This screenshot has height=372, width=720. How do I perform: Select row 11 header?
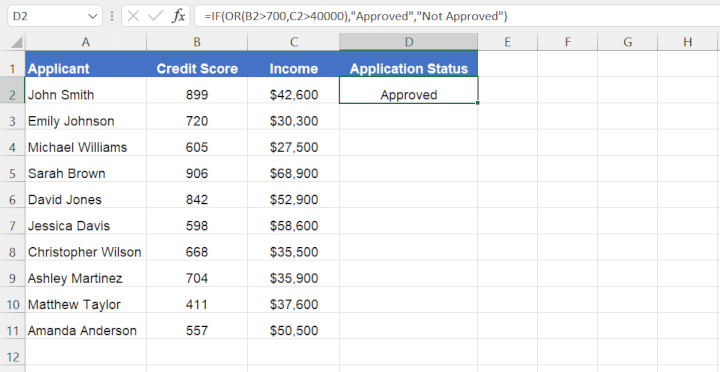tap(12, 331)
